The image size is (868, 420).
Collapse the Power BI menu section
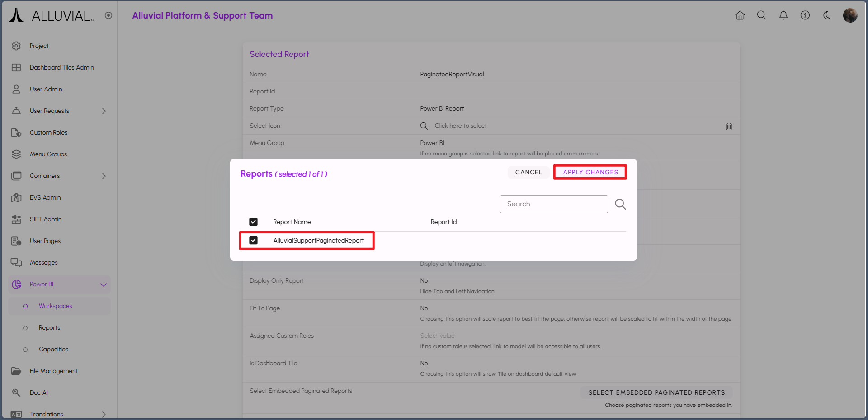pyautogui.click(x=104, y=285)
